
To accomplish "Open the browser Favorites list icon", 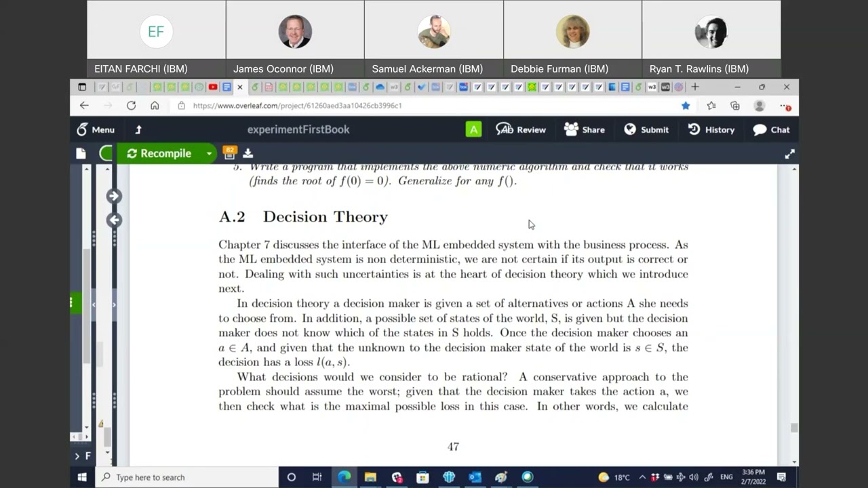I will click(x=711, y=106).
